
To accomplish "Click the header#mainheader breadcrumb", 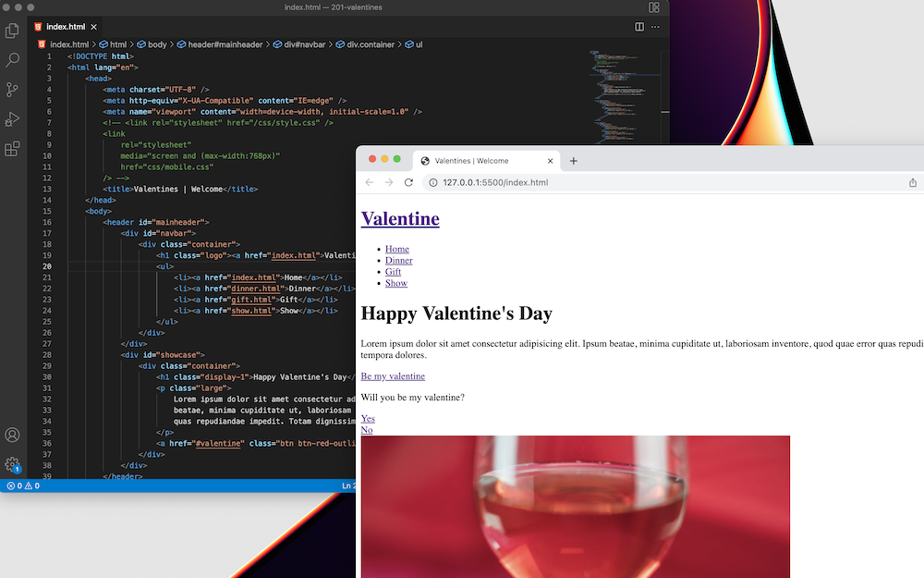I will pos(220,44).
